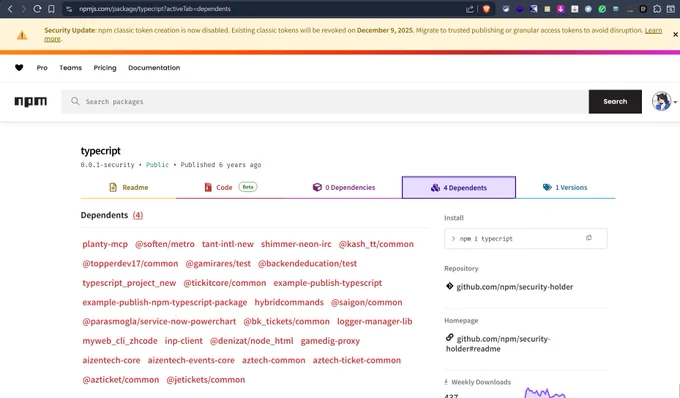680x398 pixels.
Task: Open the @bk_tickets/common package link
Action: click(287, 322)
